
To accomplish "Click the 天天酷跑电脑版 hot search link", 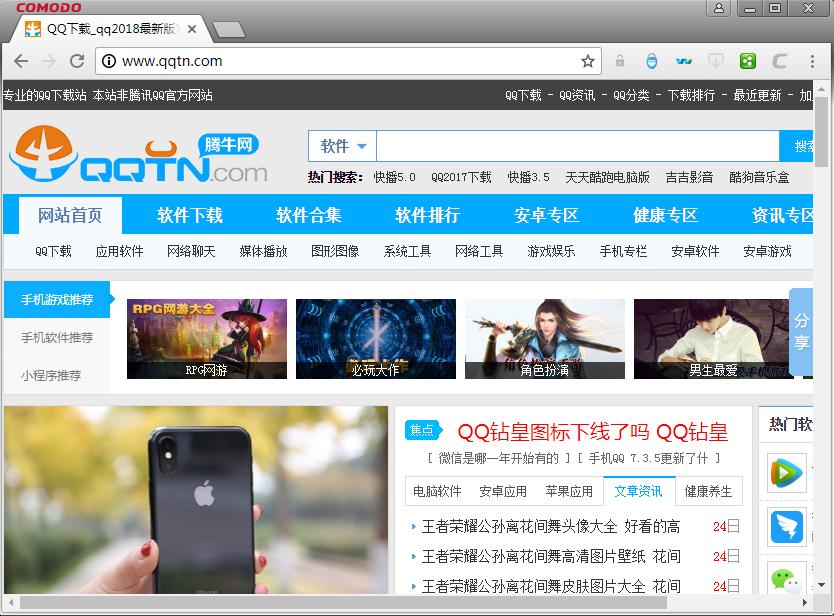I will 607,177.
